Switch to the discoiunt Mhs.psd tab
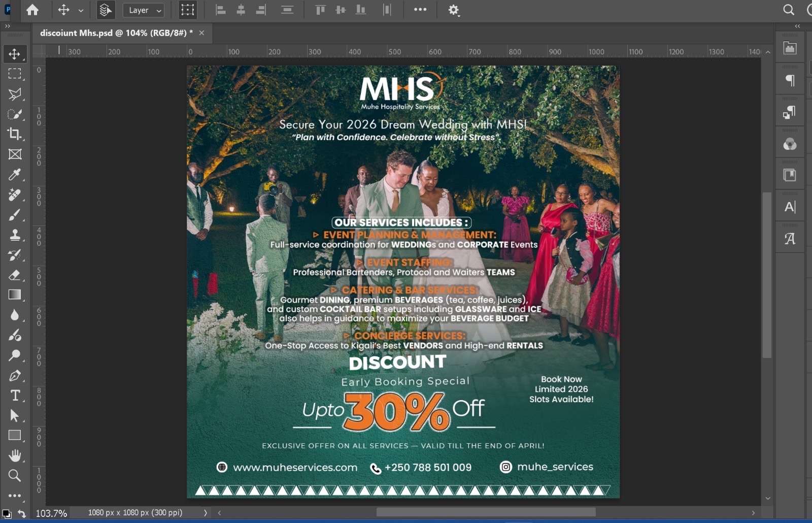The image size is (812, 523). (116, 33)
